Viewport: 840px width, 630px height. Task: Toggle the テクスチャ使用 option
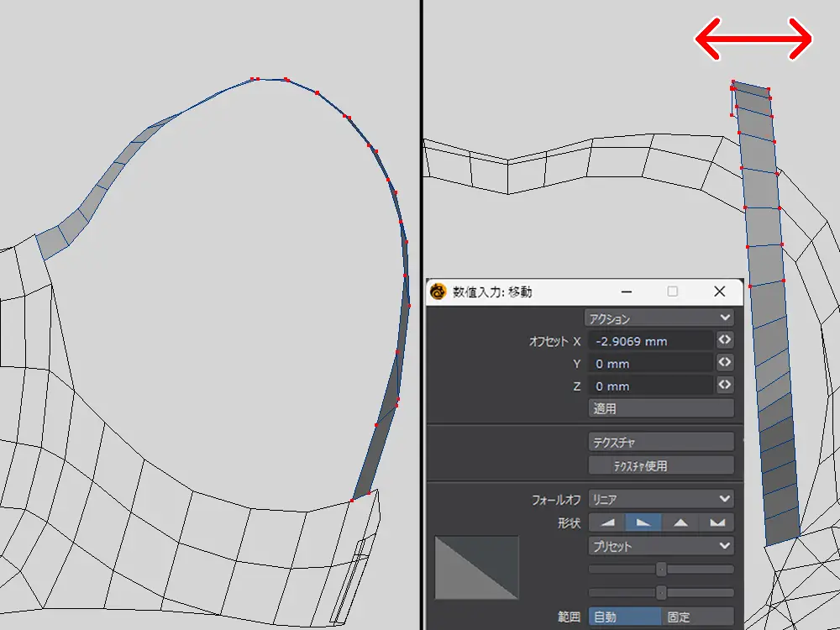coord(661,465)
